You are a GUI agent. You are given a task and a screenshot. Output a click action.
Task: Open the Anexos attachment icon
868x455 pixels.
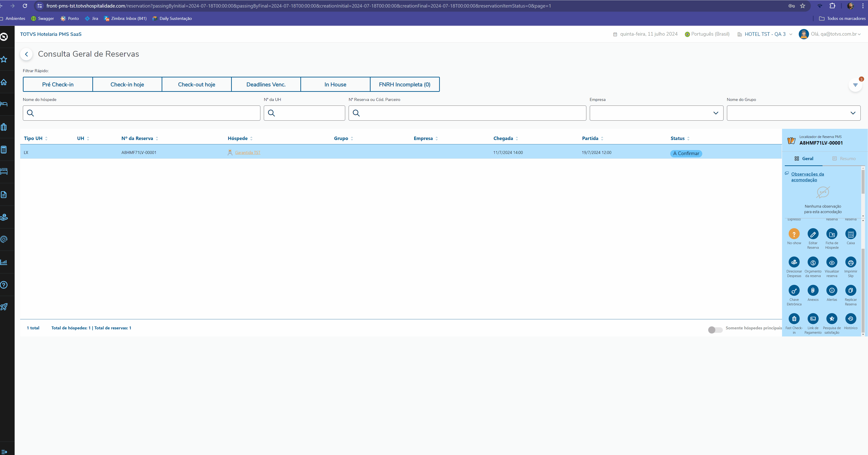click(813, 291)
